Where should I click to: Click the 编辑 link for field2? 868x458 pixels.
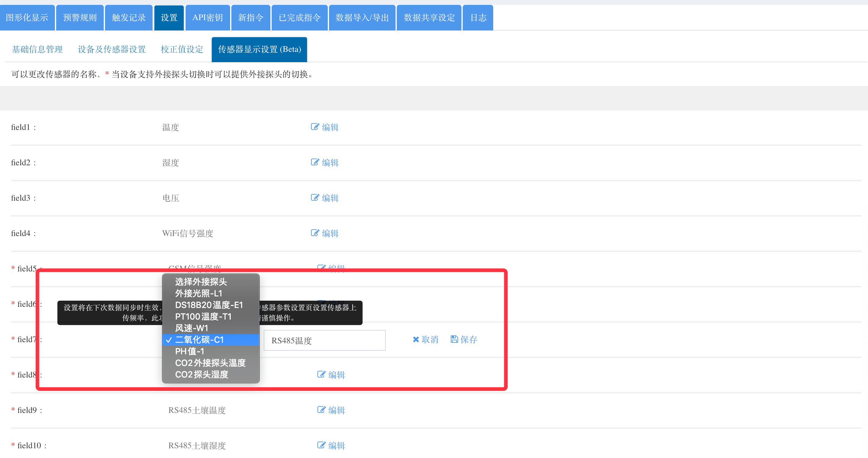330,163
